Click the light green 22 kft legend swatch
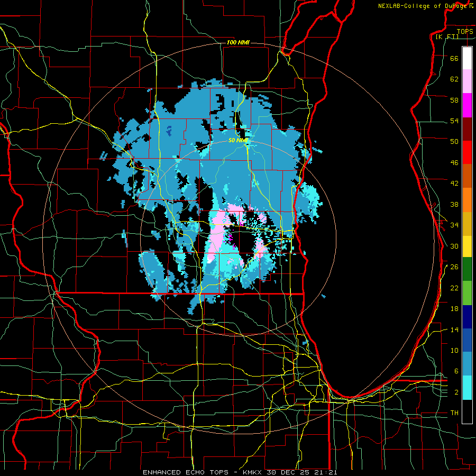This screenshot has width=476, height=476. pos(467,292)
